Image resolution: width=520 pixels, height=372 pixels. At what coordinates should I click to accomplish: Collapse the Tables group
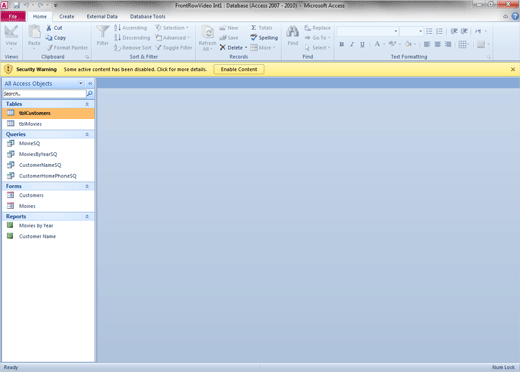87,104
